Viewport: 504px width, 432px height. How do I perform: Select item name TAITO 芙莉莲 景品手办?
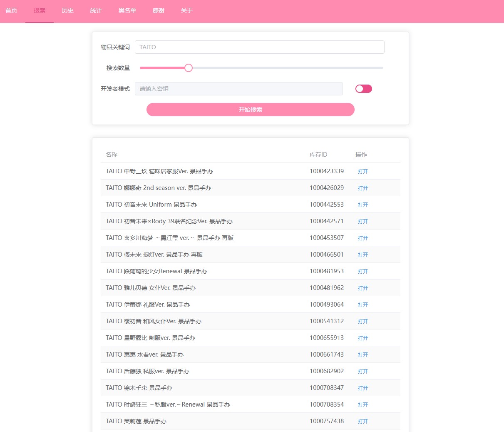click(136, 421)
